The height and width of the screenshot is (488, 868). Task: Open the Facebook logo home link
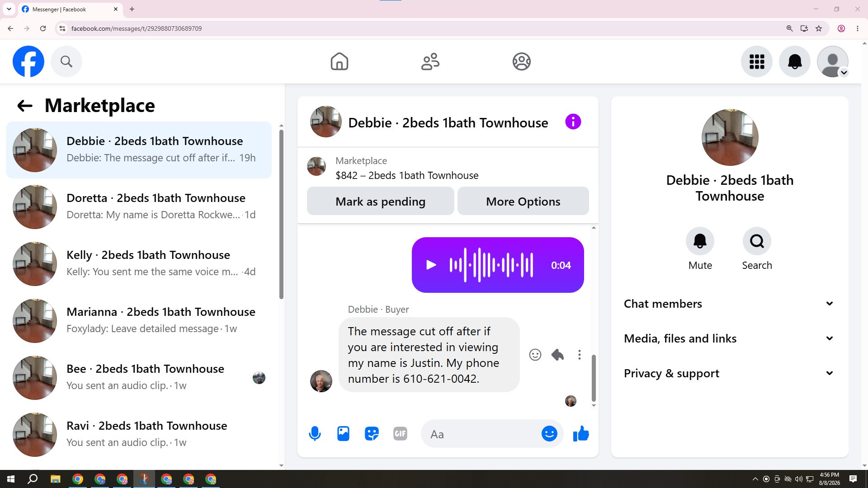point(28,61)
